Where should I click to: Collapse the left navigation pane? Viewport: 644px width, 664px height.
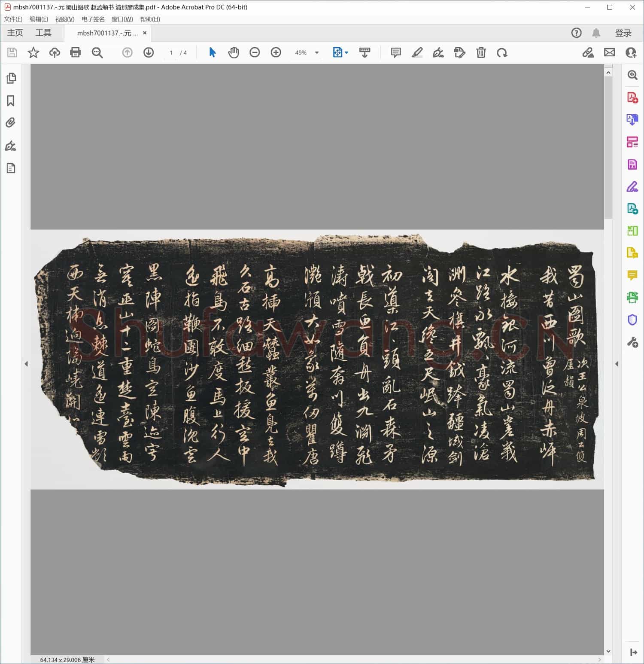tap(26, 364)
